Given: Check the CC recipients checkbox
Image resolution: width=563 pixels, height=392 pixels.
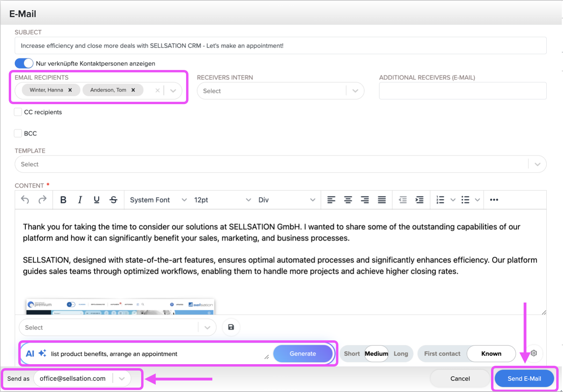Looking at the screenshot, I should point(18,112).
